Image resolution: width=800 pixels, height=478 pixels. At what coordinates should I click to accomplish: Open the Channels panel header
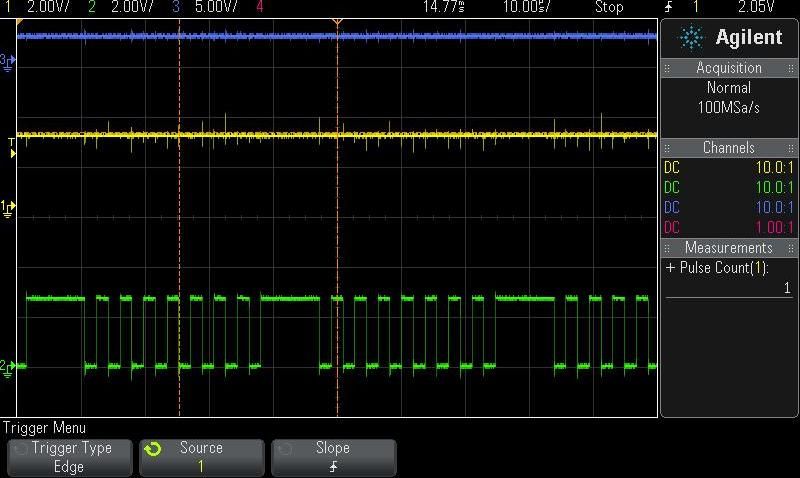coord(729,148)
